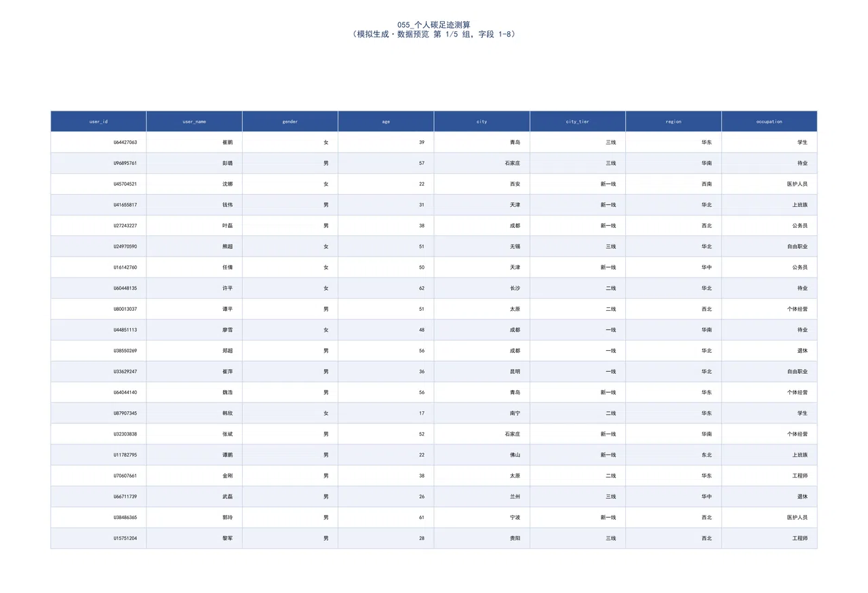Screen dimensions: 868x593
Task: Select the city cell 兰州
Action: pyautogui.click(x=481, y=497)
